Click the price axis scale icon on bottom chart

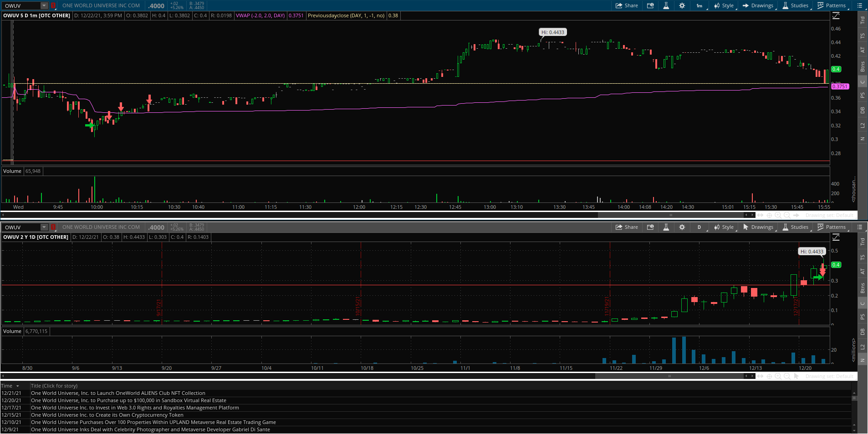point(836,237)
